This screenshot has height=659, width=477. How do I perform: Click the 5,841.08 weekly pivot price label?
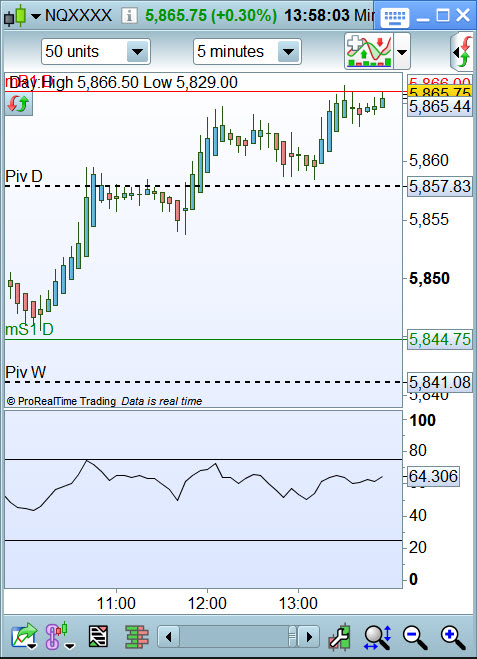coord(440,382)
